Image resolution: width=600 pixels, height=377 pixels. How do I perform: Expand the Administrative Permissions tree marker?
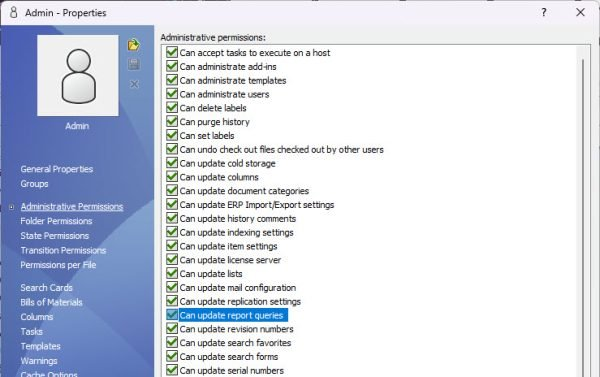click(11, 207)
